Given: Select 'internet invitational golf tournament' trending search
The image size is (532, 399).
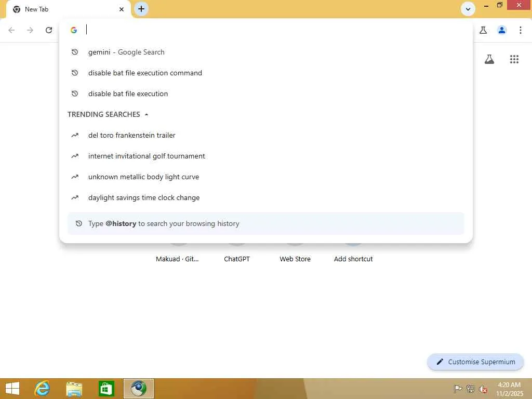Looking at the screenshot, I should coord(266,156).
